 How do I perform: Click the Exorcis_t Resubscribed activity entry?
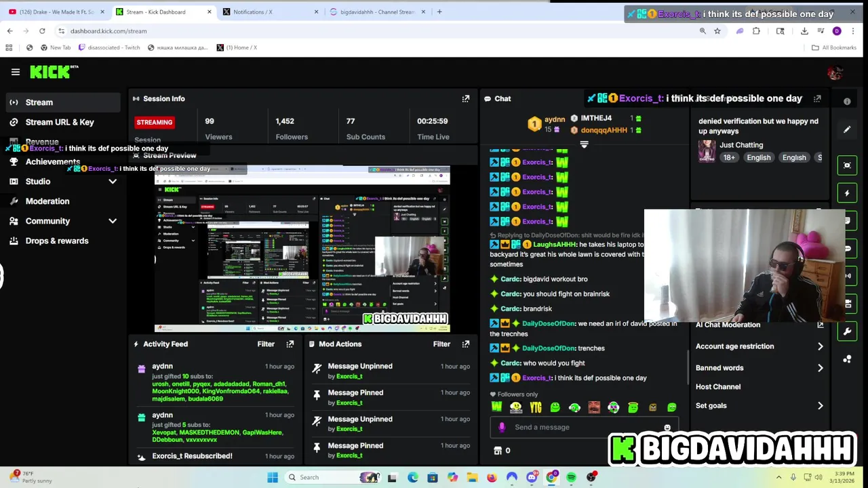192,456
